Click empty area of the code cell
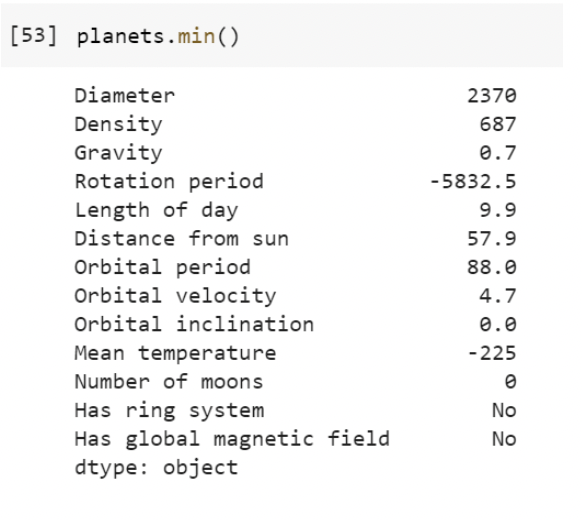Screen dimensions: 582x520 pos(401,36)
